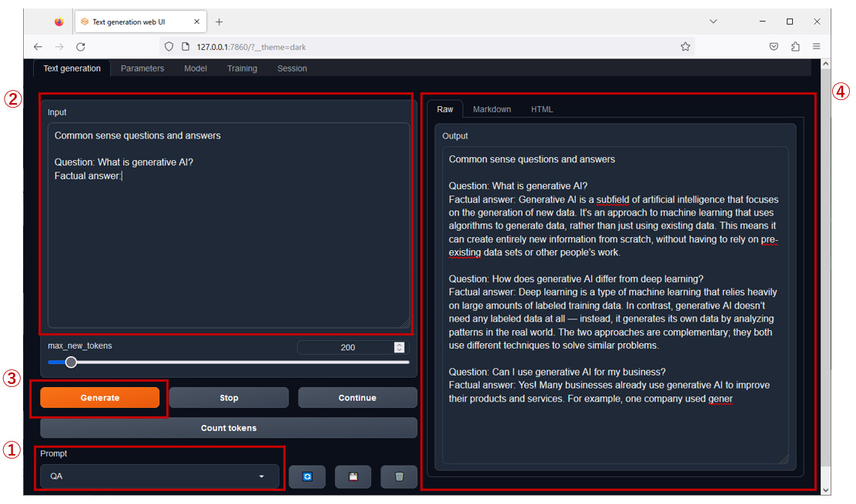Image resolution: width=856 pixels, height=504 pixels.
Task: Click the save to Pocket icon
Action: click(x=774, y=46)
